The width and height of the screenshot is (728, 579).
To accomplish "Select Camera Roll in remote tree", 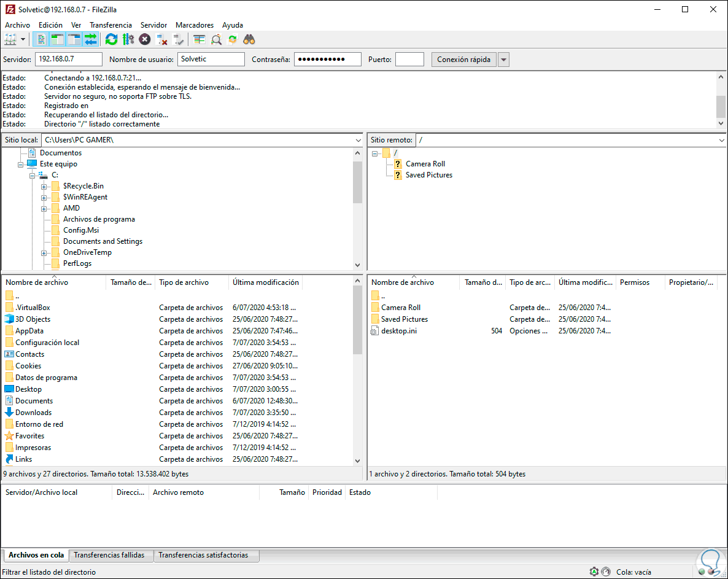I will click(x=425, y=164).
